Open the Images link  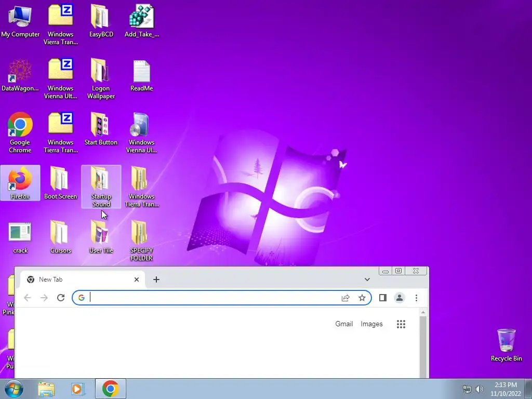click(371, 324)
